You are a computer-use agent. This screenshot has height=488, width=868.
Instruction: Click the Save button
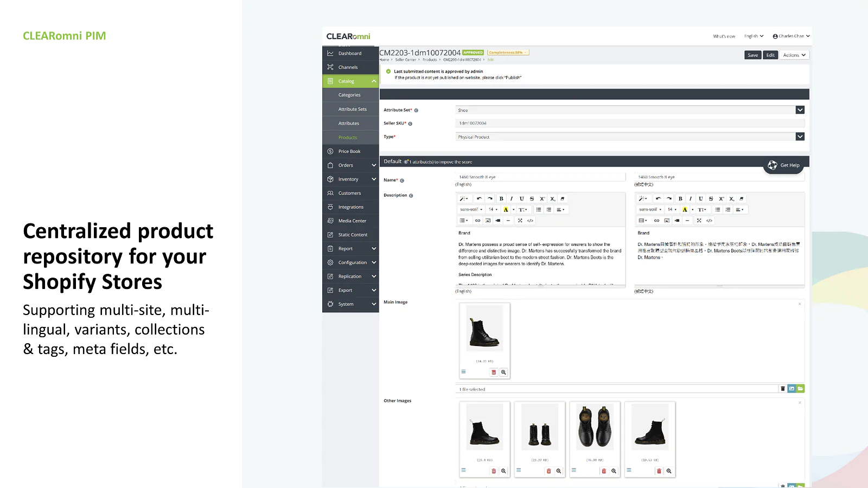coord(753,55)
